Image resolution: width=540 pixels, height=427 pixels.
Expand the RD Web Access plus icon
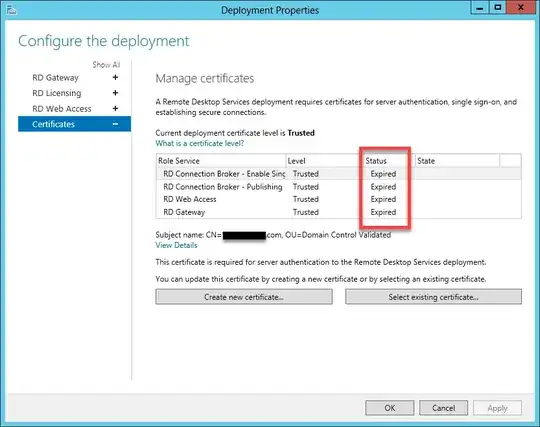tap(115, 108)
